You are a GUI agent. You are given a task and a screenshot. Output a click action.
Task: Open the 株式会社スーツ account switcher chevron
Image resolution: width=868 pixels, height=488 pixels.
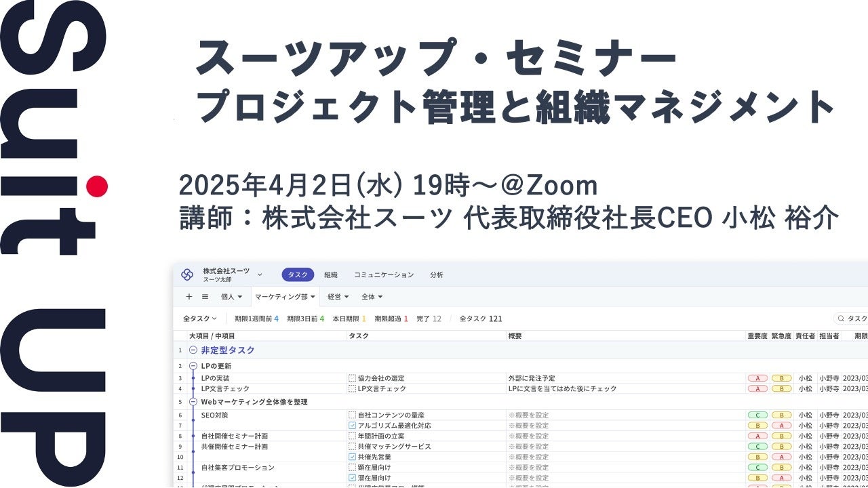pyautogui.click(x=259, y=274)
